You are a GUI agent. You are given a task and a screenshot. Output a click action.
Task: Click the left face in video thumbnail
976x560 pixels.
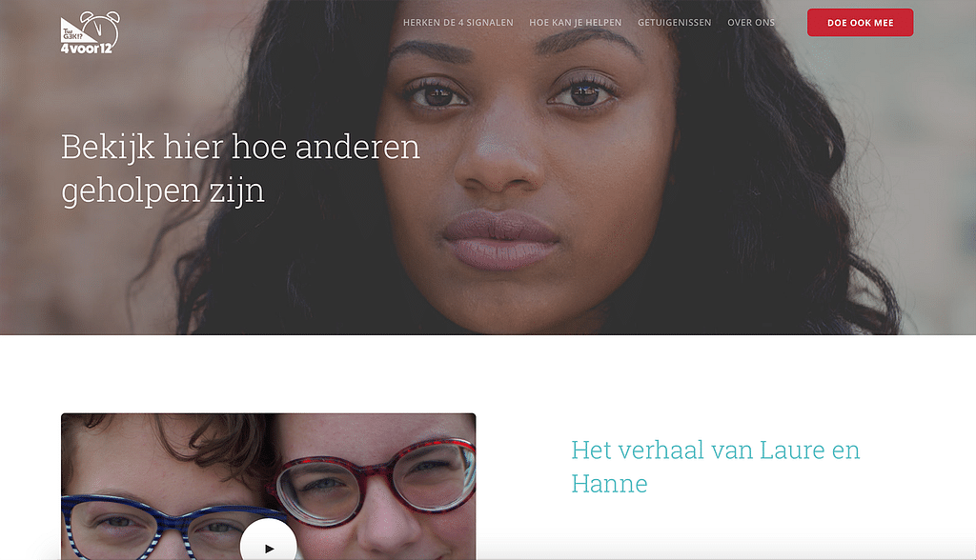[x=168, y=491]
